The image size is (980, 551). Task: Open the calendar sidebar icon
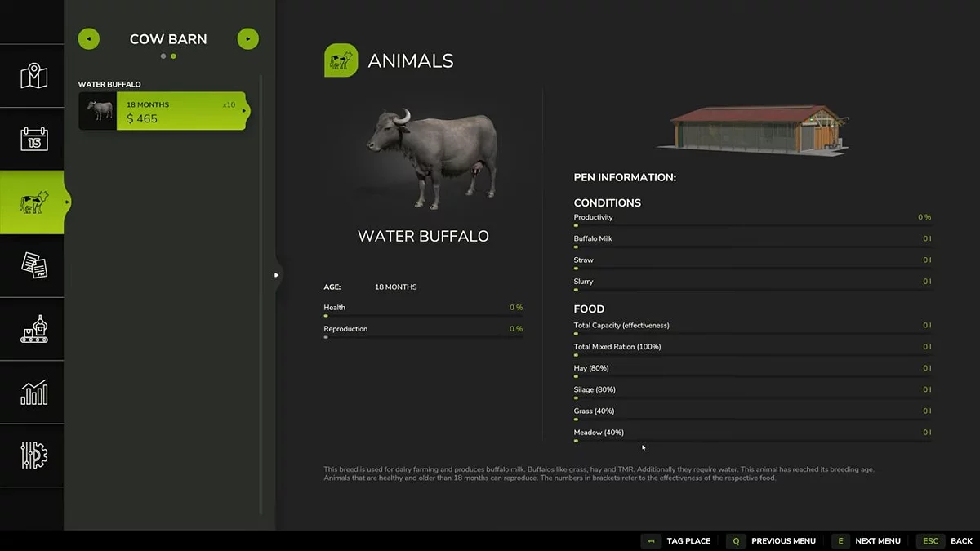click(x=33, y=139)
